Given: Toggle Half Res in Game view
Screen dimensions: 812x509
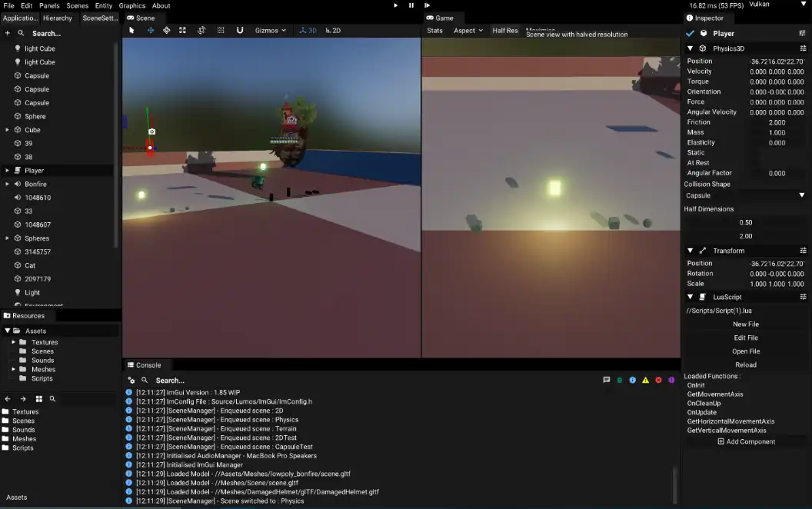Looking at the screenshot, I should tap(505, 31).
